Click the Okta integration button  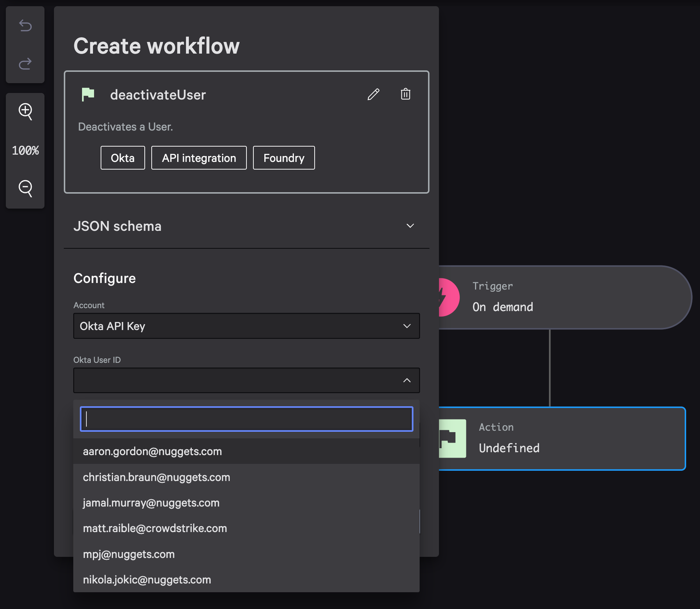pyautogui.click(x=122, y=157)
